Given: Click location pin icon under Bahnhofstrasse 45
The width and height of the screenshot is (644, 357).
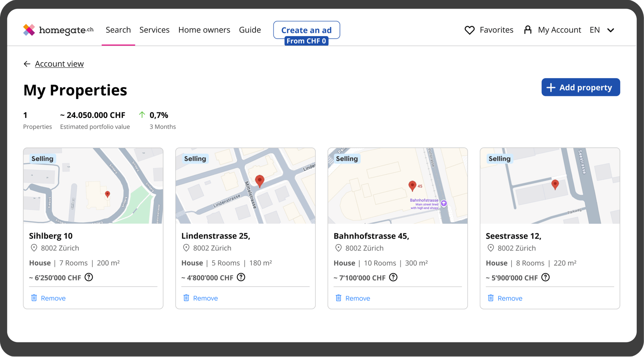Looking at the screenshot, I should pos(338,248).
